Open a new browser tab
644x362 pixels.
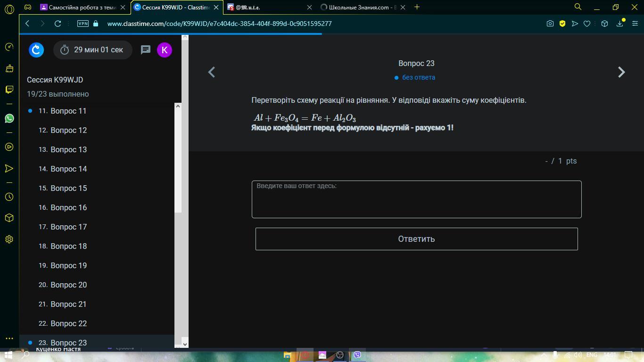pos(417,7)
